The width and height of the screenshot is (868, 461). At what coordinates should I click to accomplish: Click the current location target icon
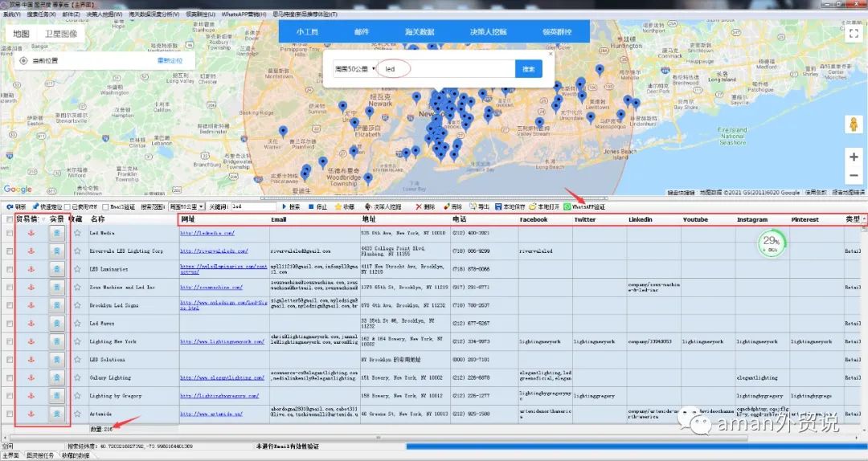(23, 60)
